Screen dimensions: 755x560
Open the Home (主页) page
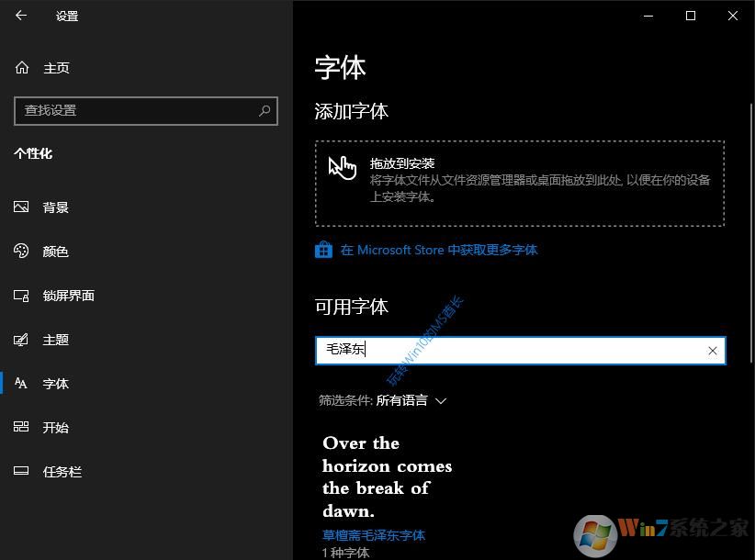click(x=56, y=68)
